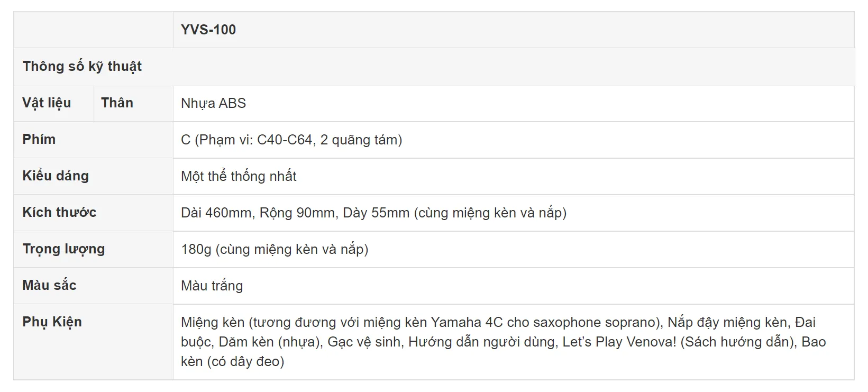868x392 pixels.
Task: Select the Thông số kỹ thuật section heading
Action: point(82,66)
